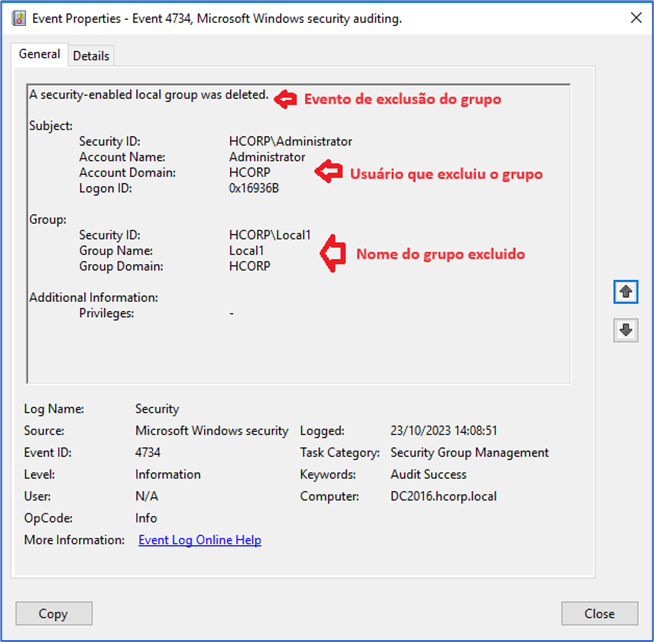This screenshot has height=642, width=654.
Task: Click the Logged date 23/10/2023 14:08:51
Action: point(444,431)
